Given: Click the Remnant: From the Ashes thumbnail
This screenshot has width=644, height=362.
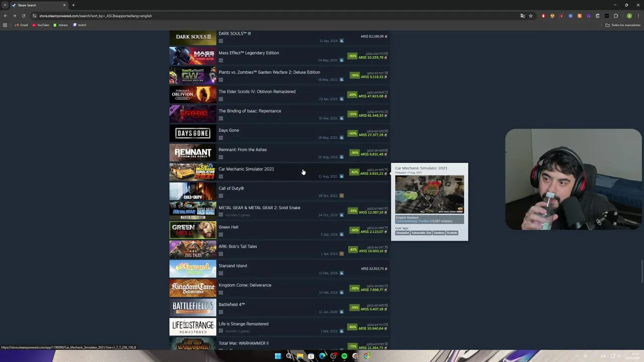Looking at the screenshot, I should (193, 153).
